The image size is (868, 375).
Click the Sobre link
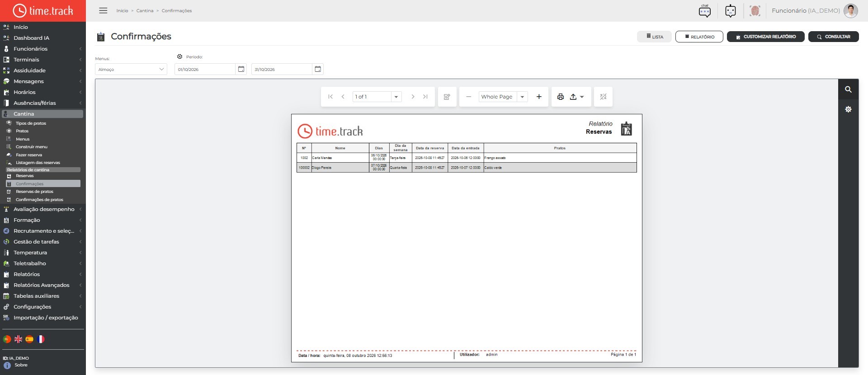21,365
